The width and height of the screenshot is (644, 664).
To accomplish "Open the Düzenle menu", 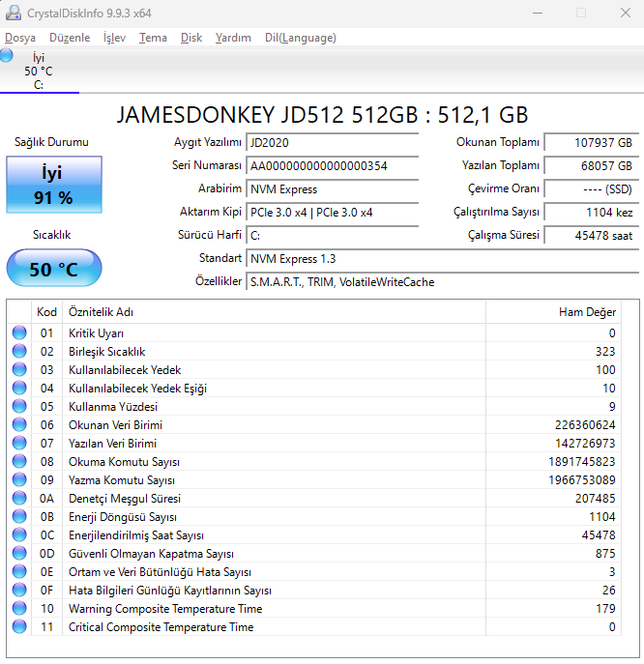I will (70, 38).
